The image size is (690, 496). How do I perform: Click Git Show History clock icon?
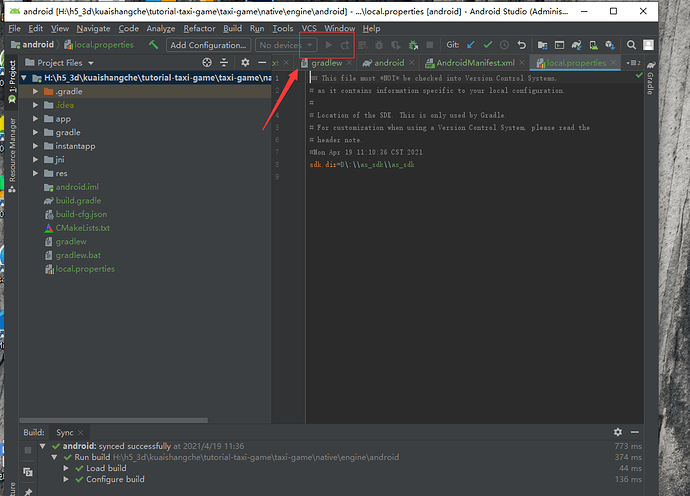point(504,45)
